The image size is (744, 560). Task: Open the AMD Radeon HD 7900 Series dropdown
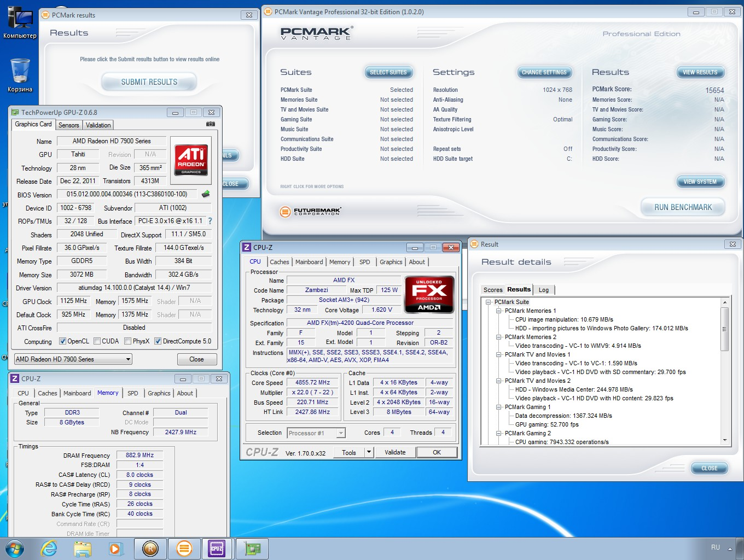coord(73,359)
